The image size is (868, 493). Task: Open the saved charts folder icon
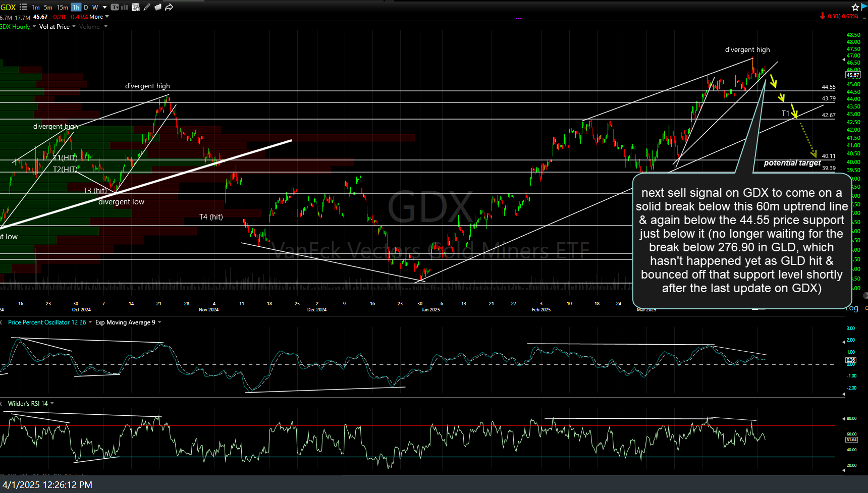coord(158,7)
